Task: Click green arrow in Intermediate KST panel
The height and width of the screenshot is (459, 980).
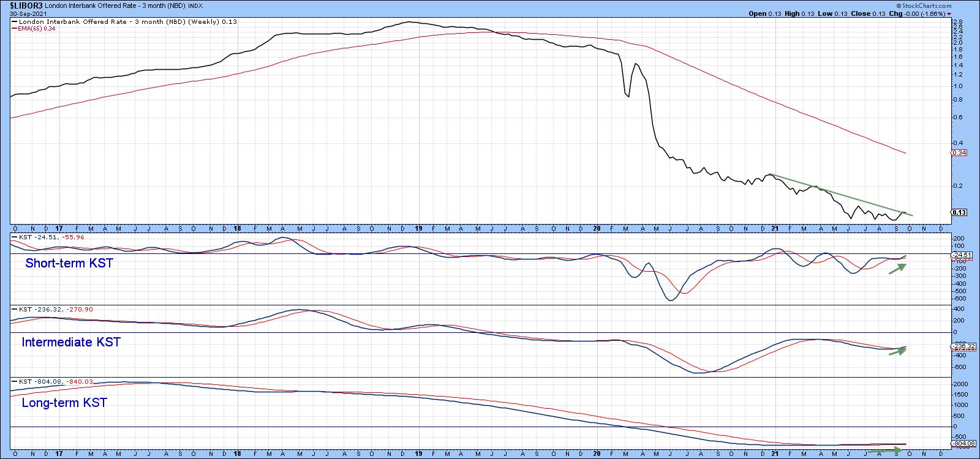Action: (897, 352)
